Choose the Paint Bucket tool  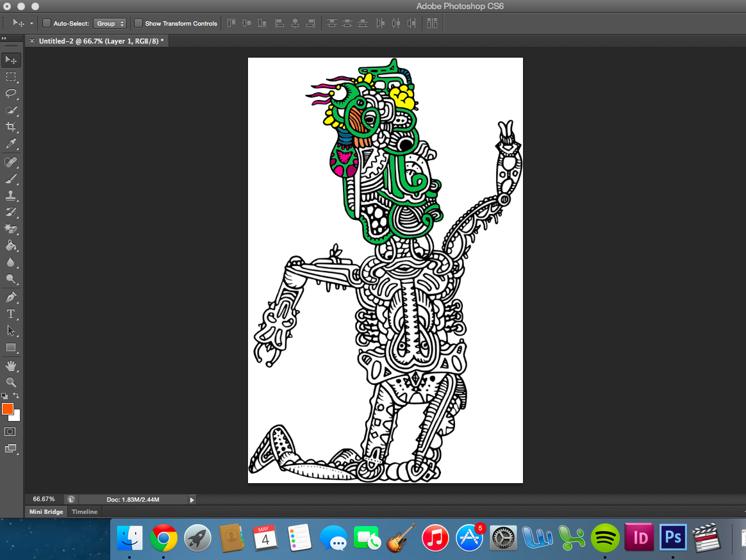point(11,245)
